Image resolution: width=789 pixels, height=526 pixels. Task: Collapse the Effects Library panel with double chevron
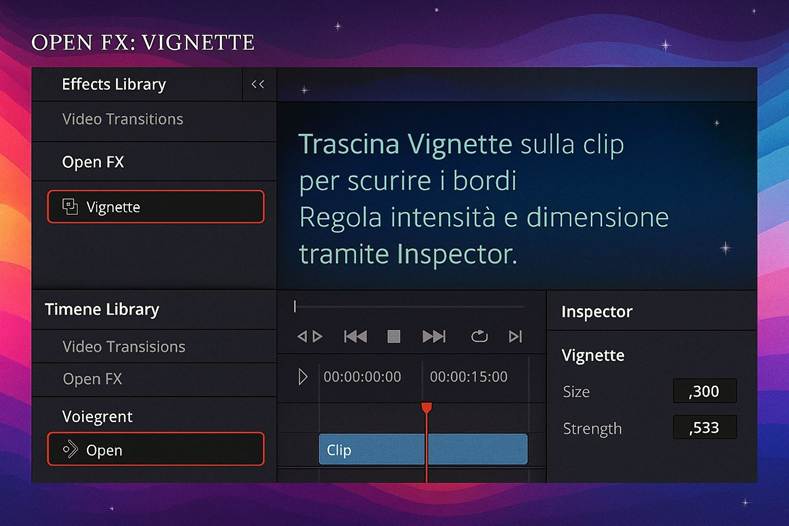(x=258, y=85)
